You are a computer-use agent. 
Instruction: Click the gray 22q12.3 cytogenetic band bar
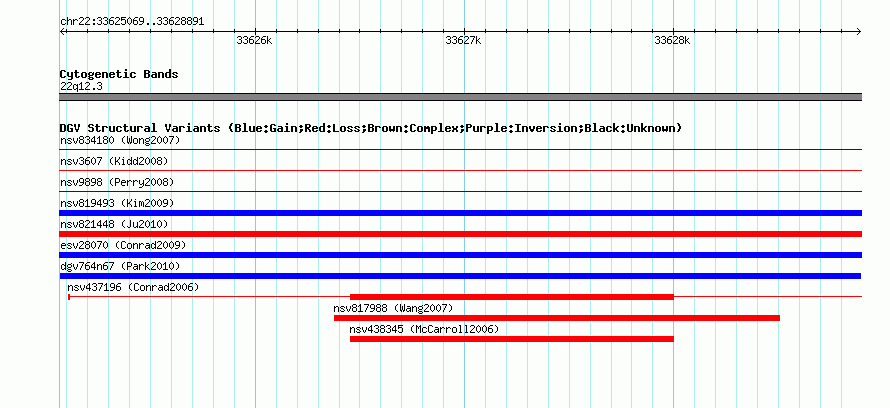click(x=461, y=97)
